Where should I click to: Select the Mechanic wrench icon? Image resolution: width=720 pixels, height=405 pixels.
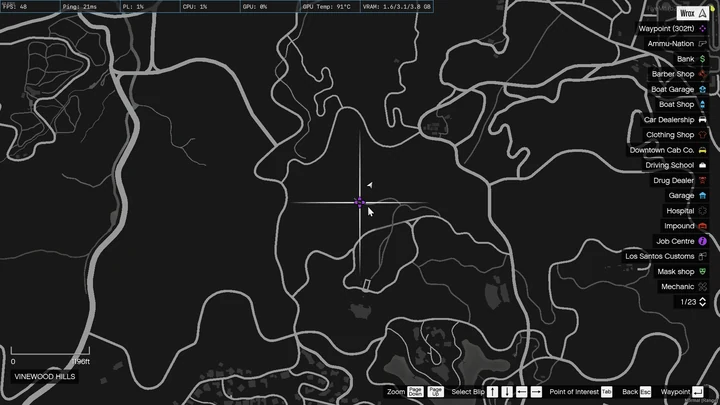pyautogui.click(x=703, y=287)
